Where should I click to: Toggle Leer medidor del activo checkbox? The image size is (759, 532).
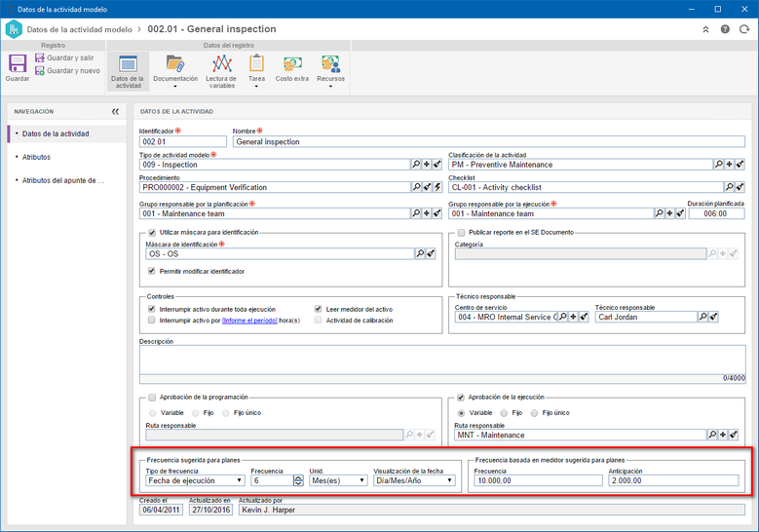point(318,309)
